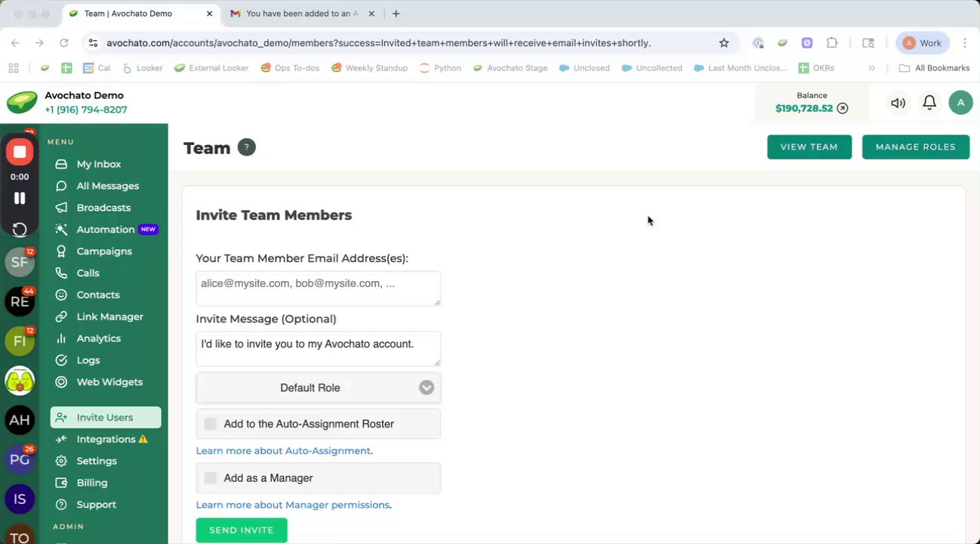This screenshot has width=980, height=544.
Task: Switch to AH account avatar
Action: (x=20, y=420)
